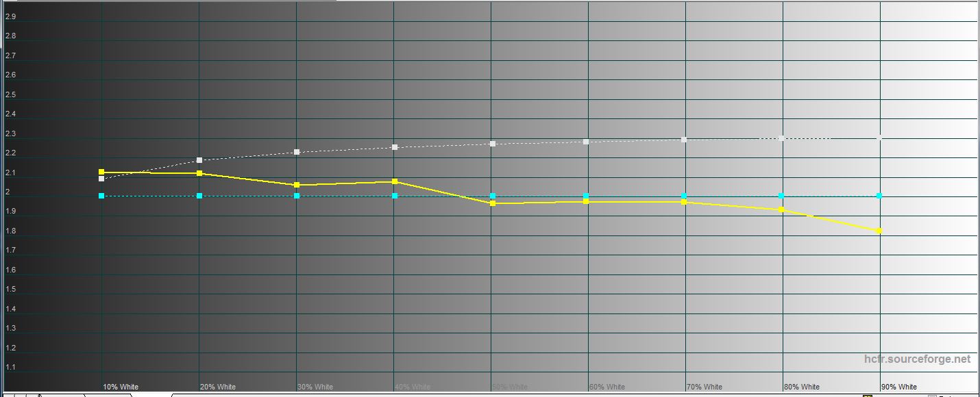Screen dimensions: 980x397
Task: Click the yellow data point at 80% White
Action: (x=781, y=209)
